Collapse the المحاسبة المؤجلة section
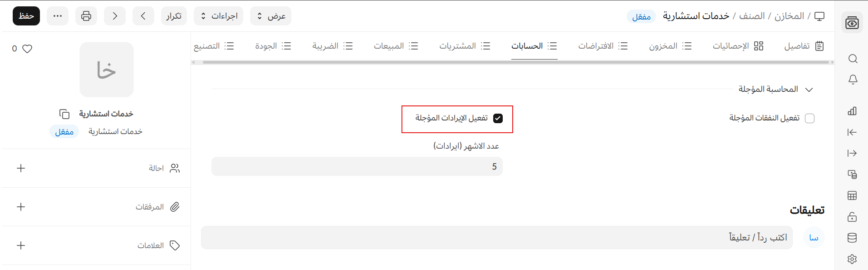 pyautogui.click(x=809, y=90)
